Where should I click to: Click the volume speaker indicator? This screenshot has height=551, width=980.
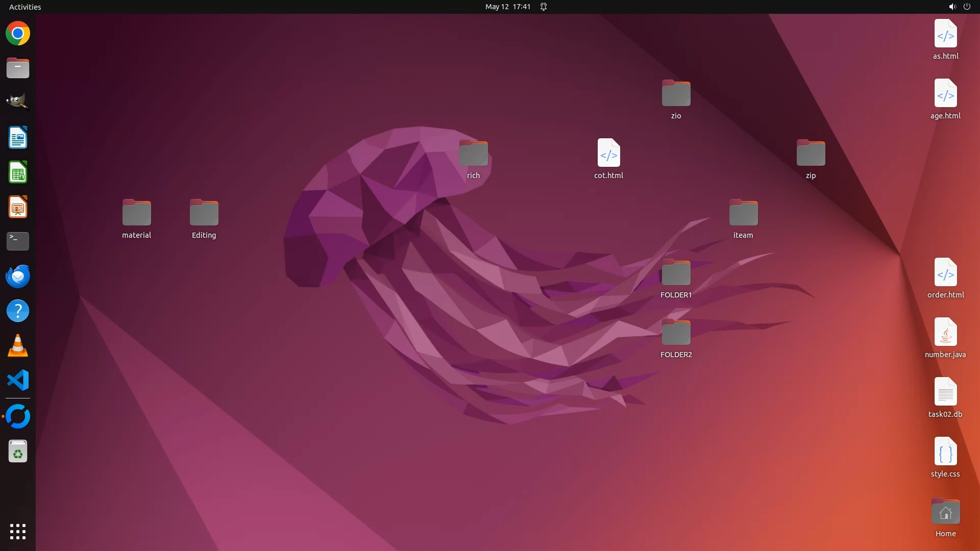tap(952, 7)
